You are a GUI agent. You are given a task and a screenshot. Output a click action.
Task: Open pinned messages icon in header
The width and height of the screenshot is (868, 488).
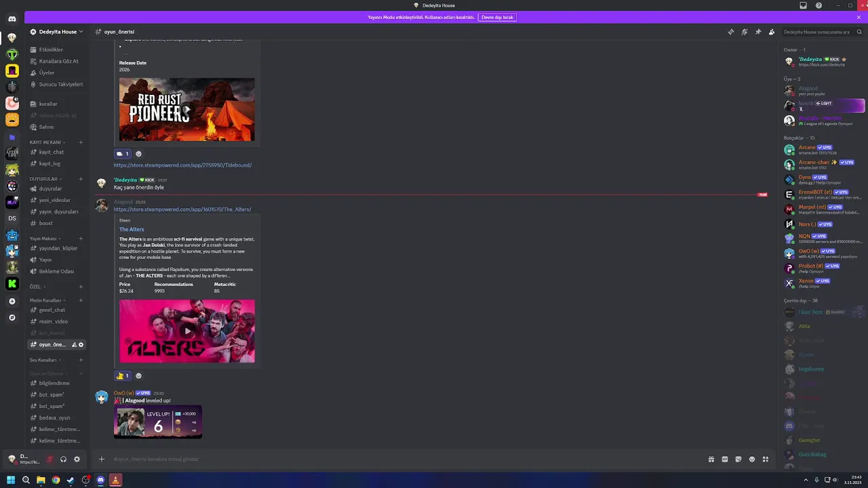(757, 32)
